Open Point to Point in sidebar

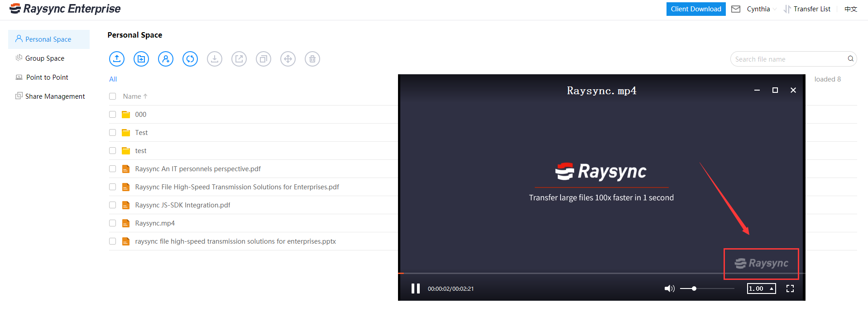click(x=49, y=77)
